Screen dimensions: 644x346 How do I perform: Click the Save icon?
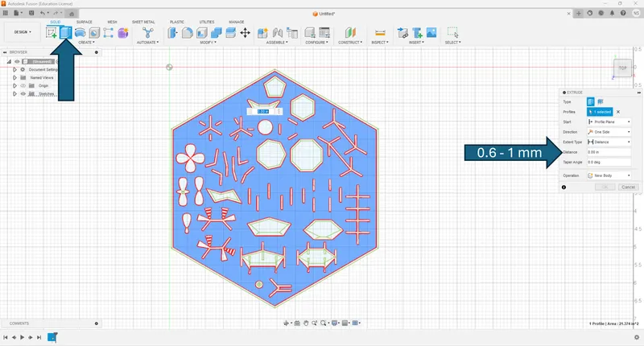[x=31, y=13]
